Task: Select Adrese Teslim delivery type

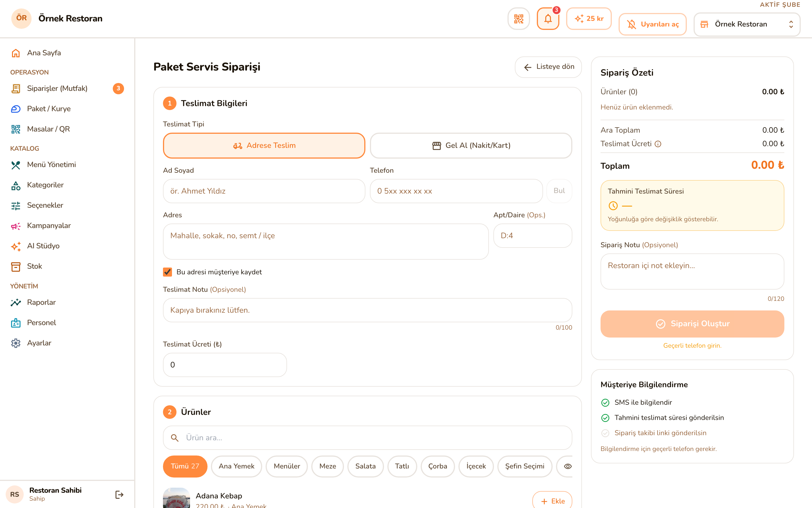Action: [264, 145]
